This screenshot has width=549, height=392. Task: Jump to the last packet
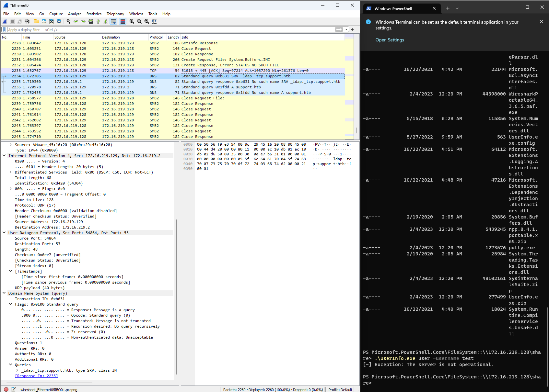[106, 21]
